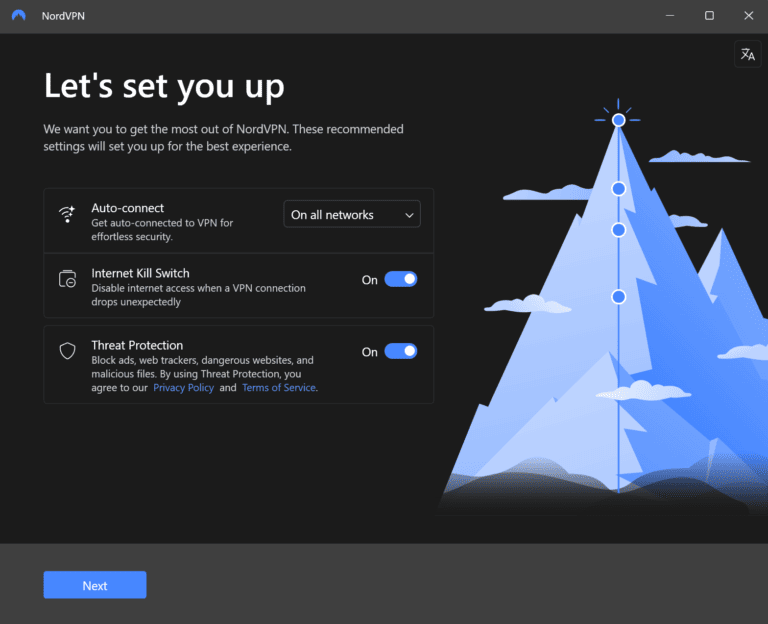Open the Terms of Service link
Viewport: 768px width, 624px height.
279,388
